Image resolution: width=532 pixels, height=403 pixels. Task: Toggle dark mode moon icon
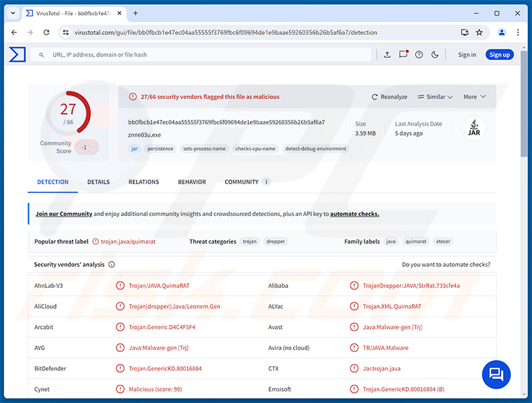[x=435, y=54]
